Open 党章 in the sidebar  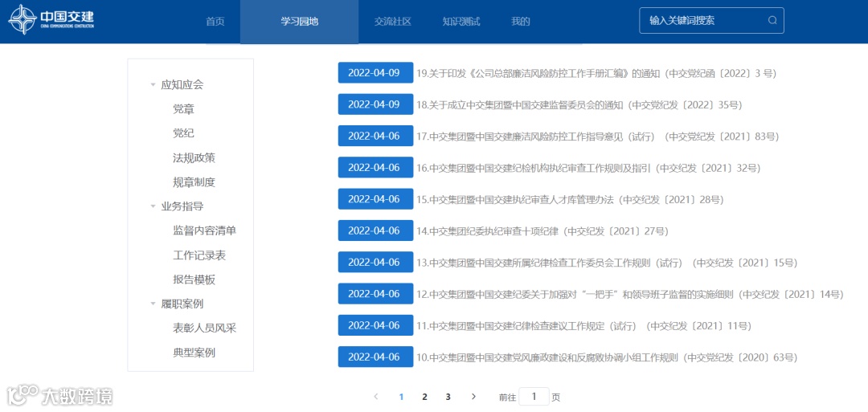183,109
